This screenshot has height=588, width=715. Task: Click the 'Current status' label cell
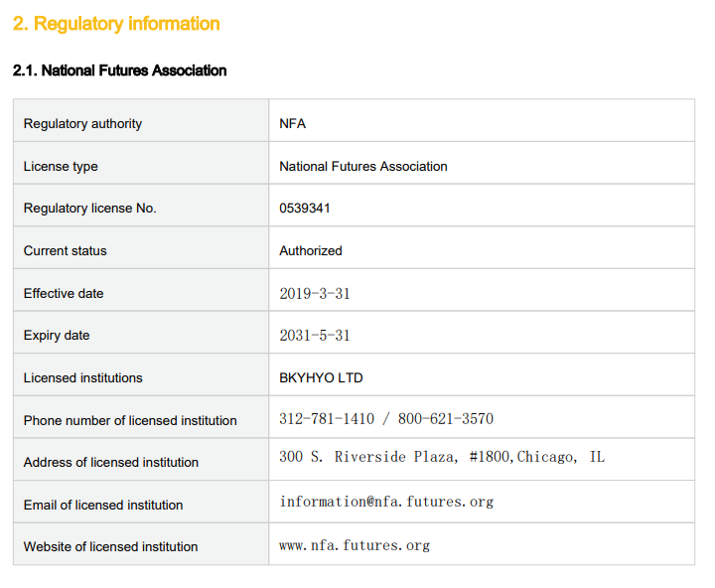click(141, 247)
